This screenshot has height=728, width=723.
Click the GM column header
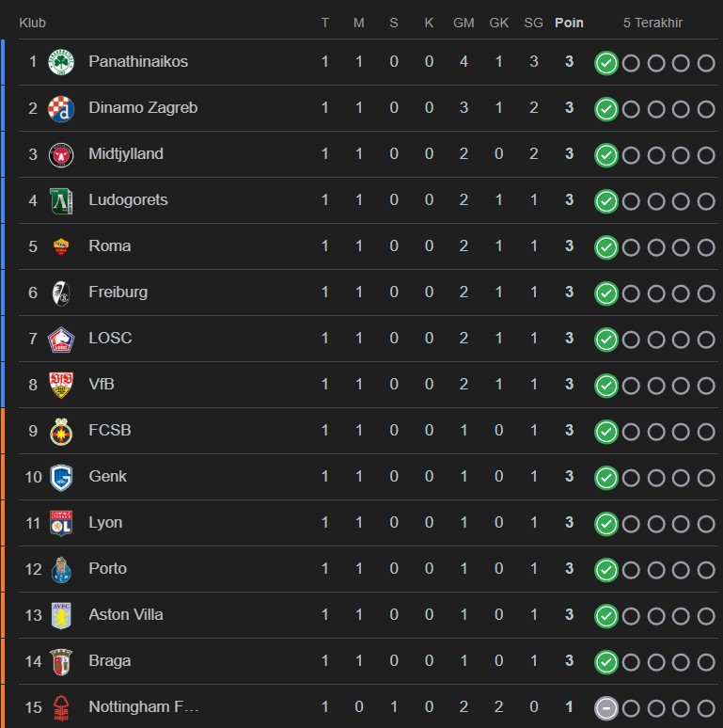click(x=464, y=23)
